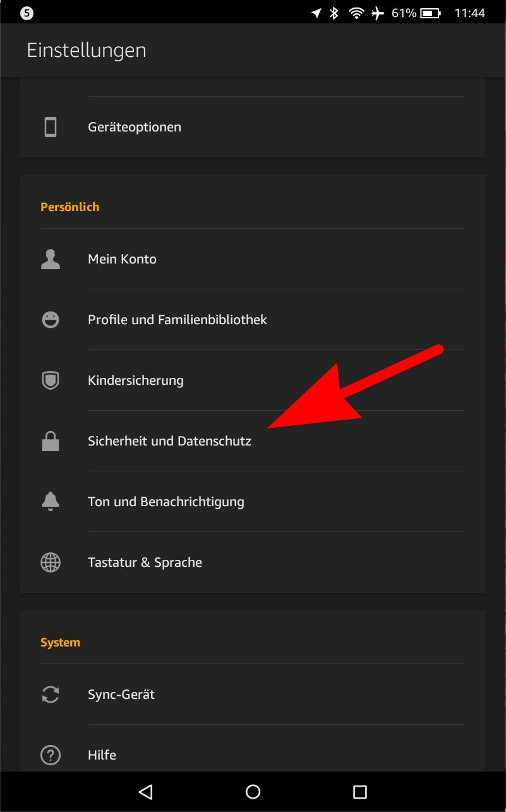The height and width of the screenshot is (812, 506).
Task: Tap the notification count badge
Action: 27,13
